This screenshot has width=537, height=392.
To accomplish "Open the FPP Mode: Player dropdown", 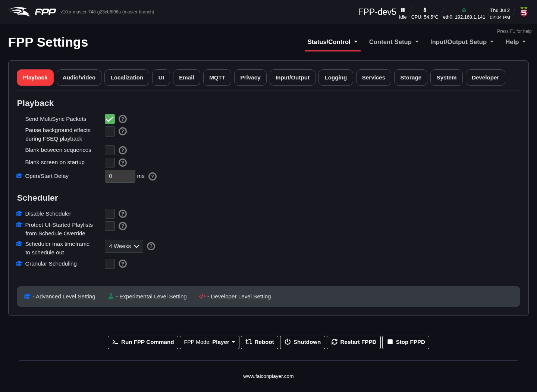I will click(x=210, y=342).
